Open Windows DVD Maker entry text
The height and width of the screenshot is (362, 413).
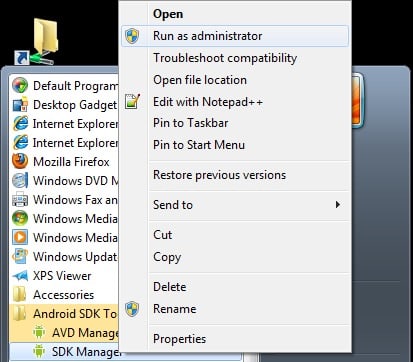[76, 181]
